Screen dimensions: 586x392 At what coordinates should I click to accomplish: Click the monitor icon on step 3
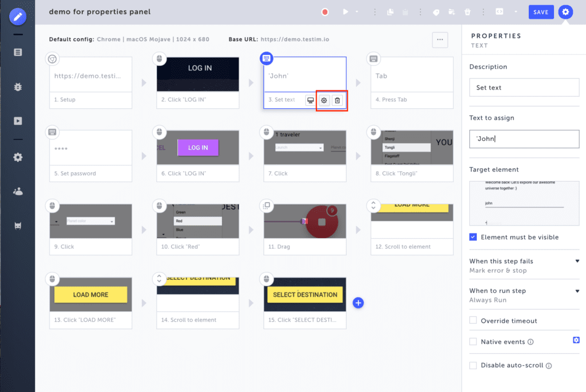pos(310,100)
